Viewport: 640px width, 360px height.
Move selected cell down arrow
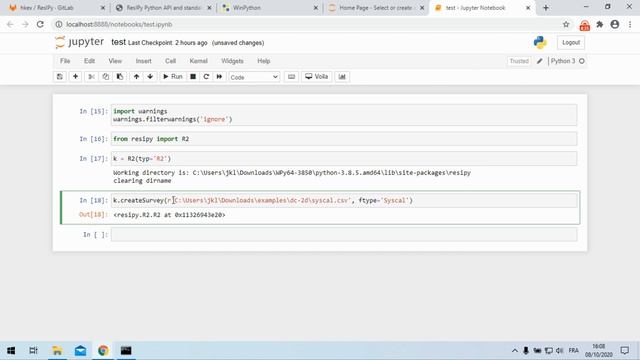(150, 77)
